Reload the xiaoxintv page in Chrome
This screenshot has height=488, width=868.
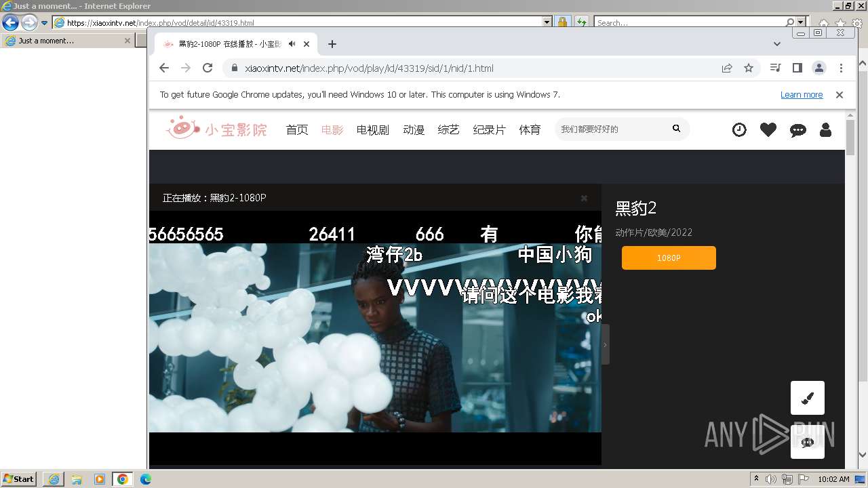208,68
